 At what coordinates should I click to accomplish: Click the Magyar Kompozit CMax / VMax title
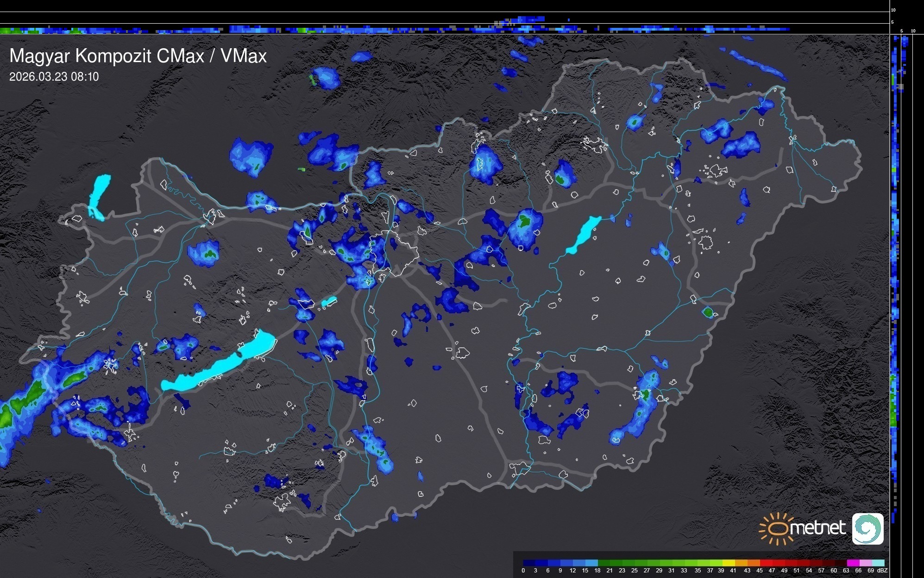138,56
